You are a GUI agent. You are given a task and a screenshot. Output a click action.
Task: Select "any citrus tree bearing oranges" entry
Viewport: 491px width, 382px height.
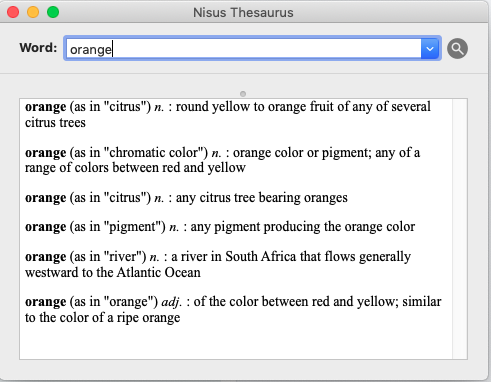point(186,198)
